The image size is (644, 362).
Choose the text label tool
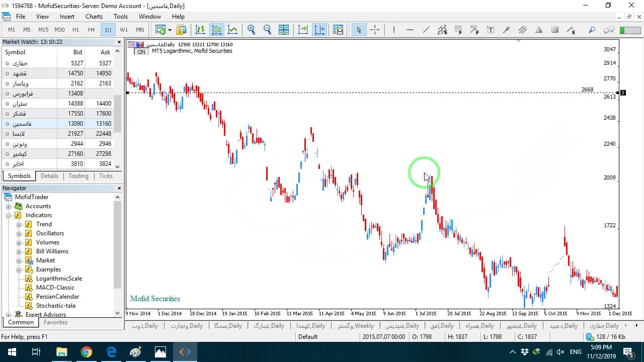pyautogui.click(x=491, y=30)
